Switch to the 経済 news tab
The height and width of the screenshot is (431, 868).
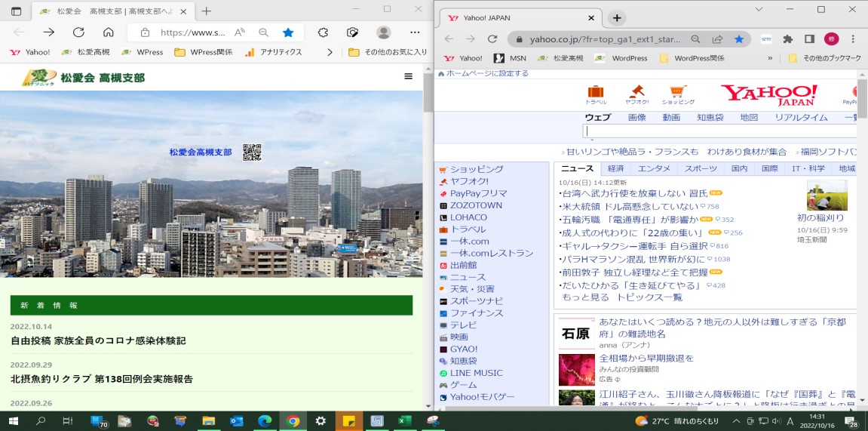click(615, 168)
